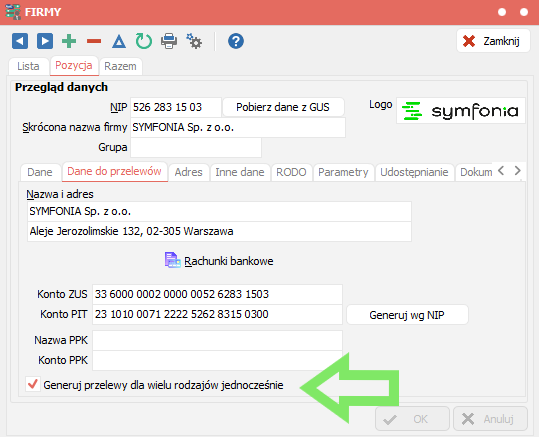Click Generuj wg NIP button
Viewport: 539px width, 438px height.
407,315
